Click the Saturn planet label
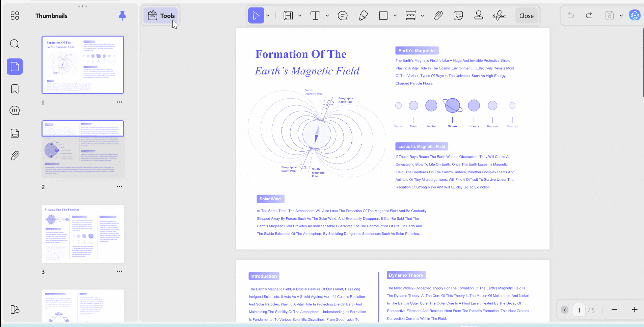The width and height of the screenshot is (644, 327). click(x=452, y=126)
